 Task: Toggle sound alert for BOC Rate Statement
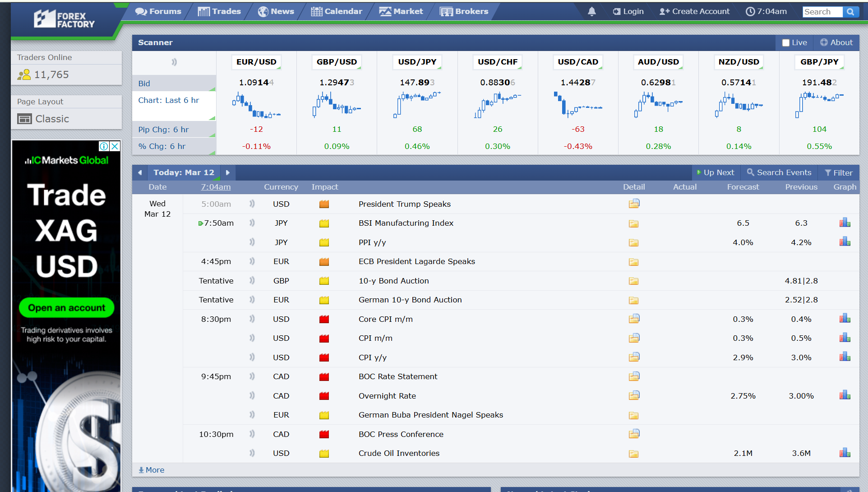pyautogui.click(x=252, y=376)
